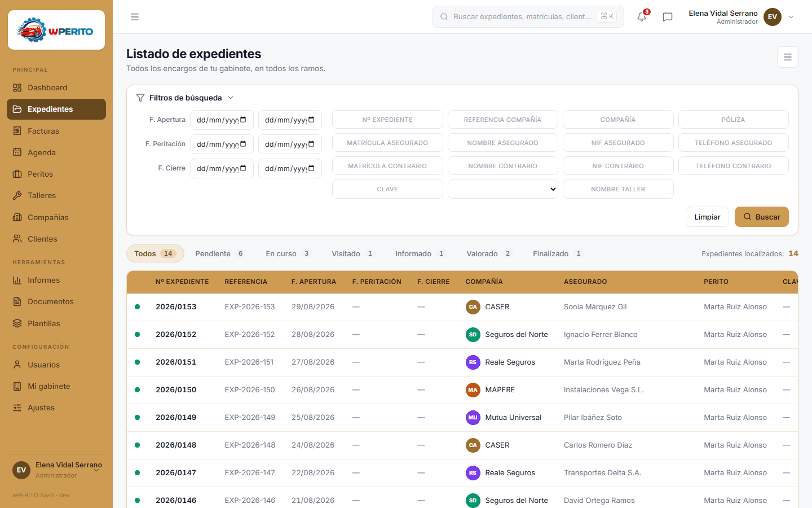812x508 pixels.
Task: Open first F. Peritación date field
Action: pos(222,144)
